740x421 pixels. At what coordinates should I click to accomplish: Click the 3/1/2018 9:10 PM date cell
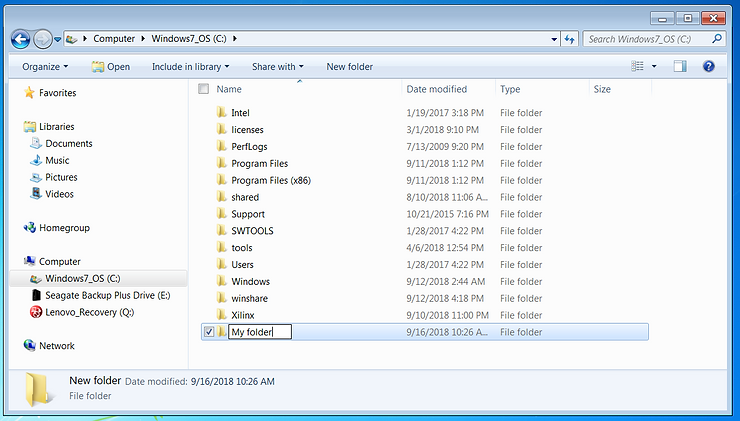point(443,130)
